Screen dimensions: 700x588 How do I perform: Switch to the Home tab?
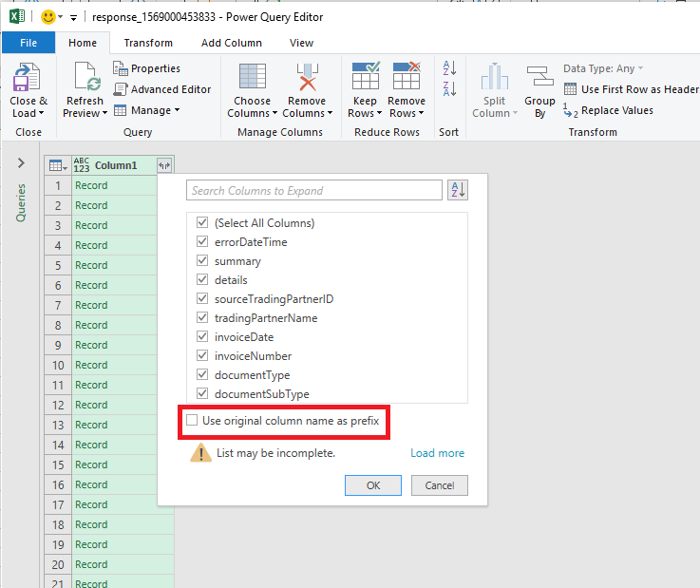pos(83,43)
